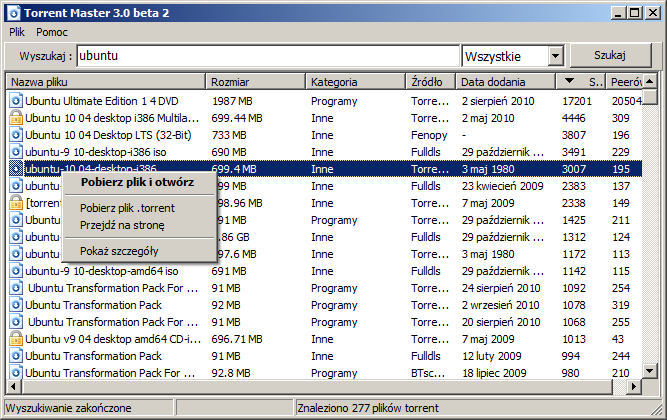Click the Kategoria column header

354,81
